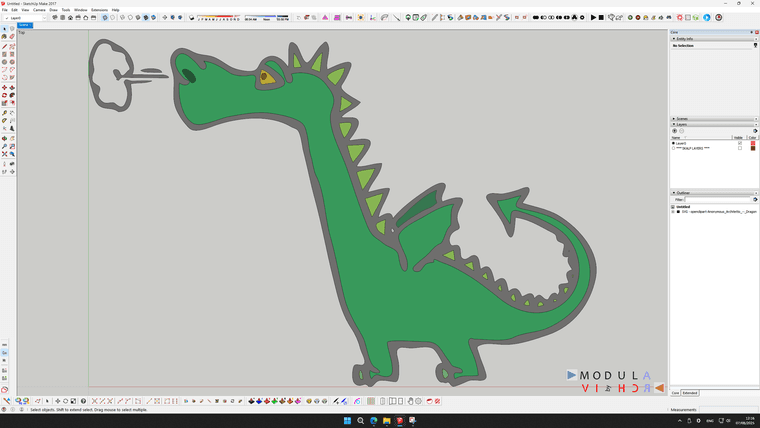
Task: Adjust the shadow time of day slider
Action: pos(267,17)
